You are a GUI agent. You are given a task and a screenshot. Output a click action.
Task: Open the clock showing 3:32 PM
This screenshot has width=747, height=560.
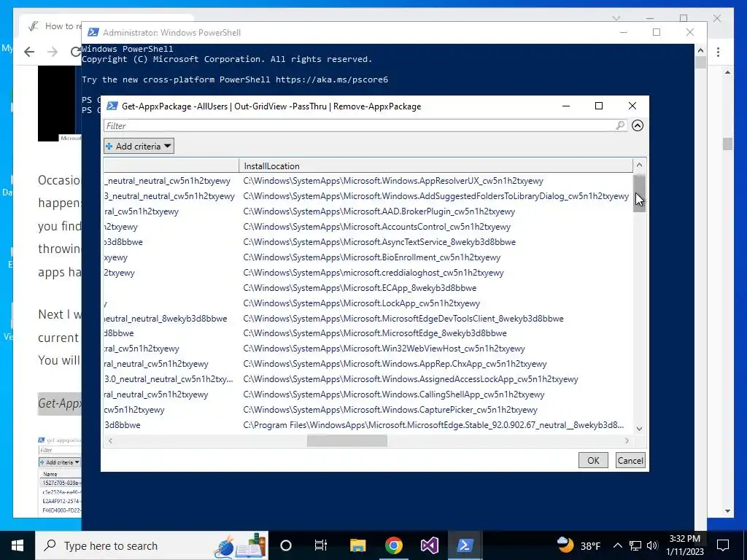(684, 545)
